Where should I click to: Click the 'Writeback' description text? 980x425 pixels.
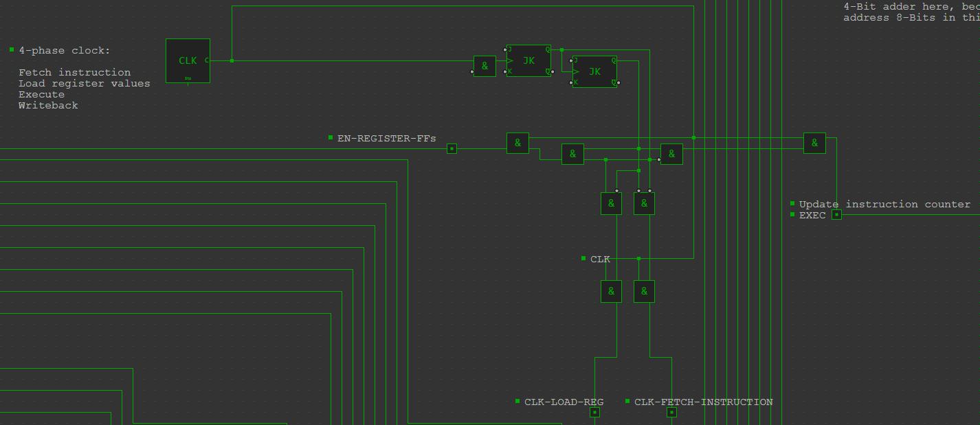click(48, 106)
